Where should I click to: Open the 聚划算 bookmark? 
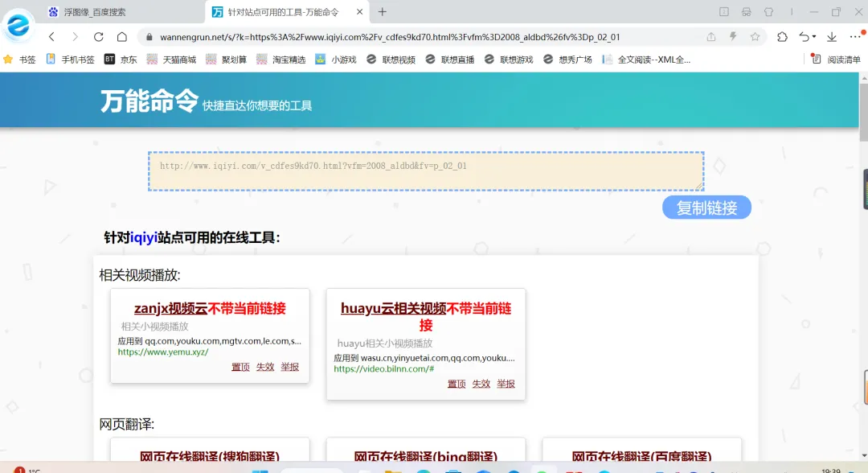click(x=226, y=60)
